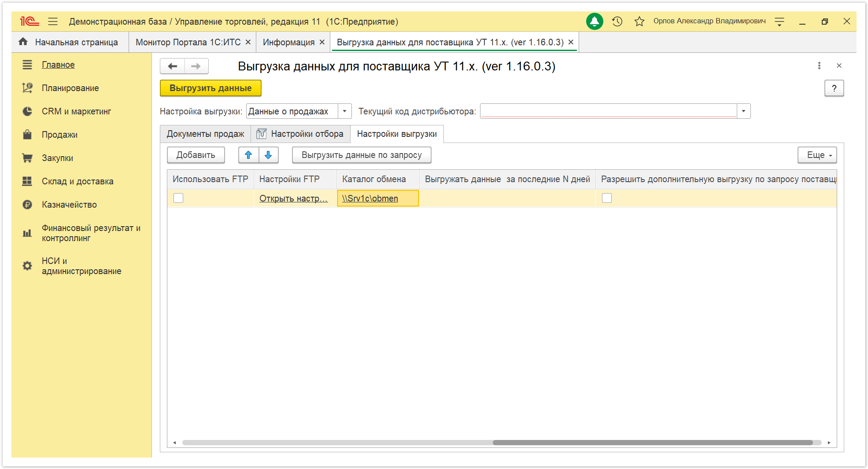Open Главное section icon in sidebar
This screenshot has width=868, height=469.
pos(27,65)
